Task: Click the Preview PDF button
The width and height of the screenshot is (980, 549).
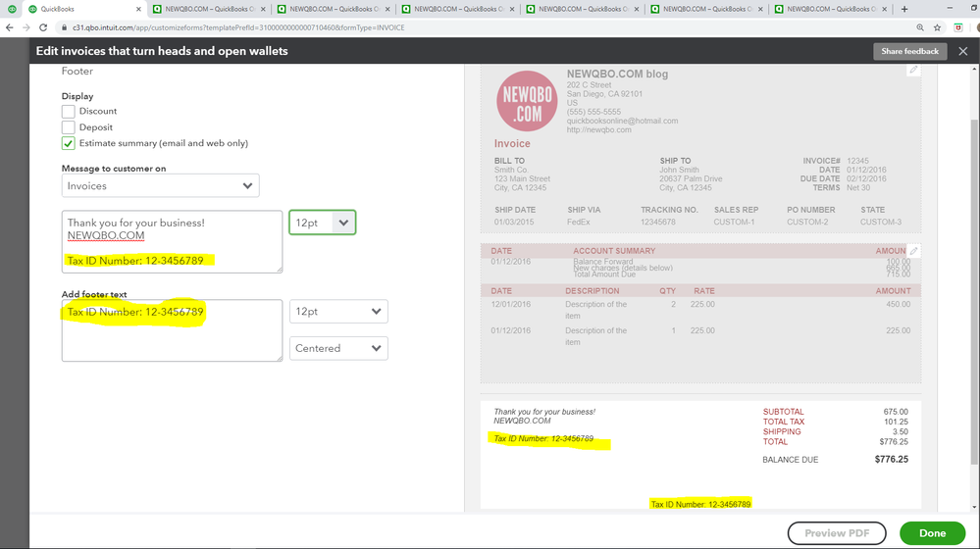Action: (x=836, y=532)
